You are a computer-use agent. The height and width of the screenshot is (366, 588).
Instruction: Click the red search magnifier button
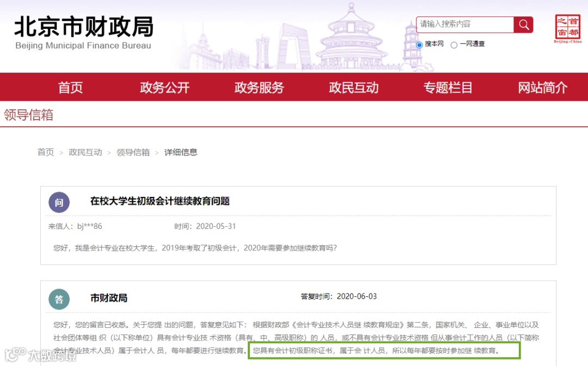[524, 24]
